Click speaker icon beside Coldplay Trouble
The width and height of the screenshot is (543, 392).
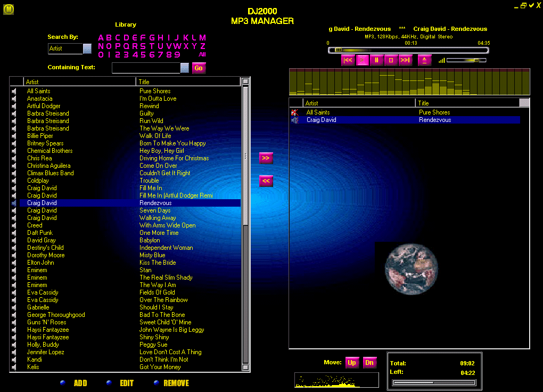pos(14,181)
